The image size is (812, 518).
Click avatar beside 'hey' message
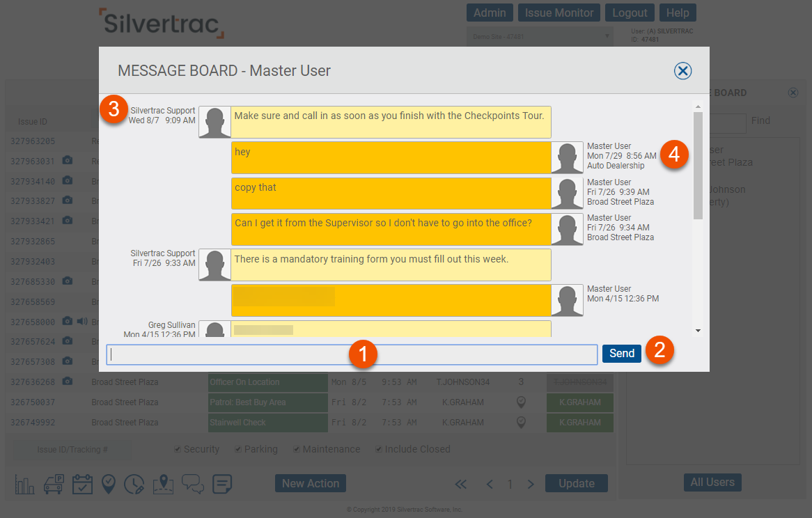coord(567,158)
